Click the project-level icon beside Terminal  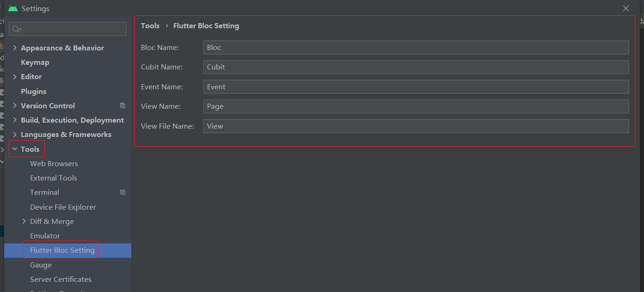click(122, 192)
